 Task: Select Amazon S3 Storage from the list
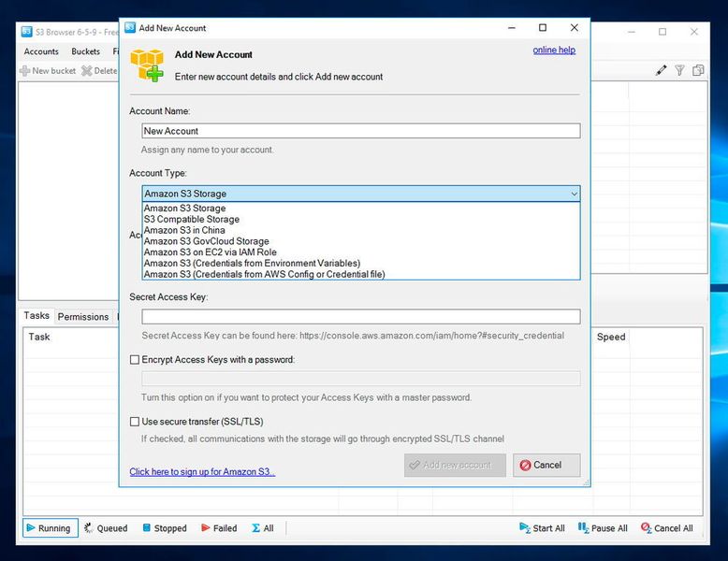click(361, 209)
